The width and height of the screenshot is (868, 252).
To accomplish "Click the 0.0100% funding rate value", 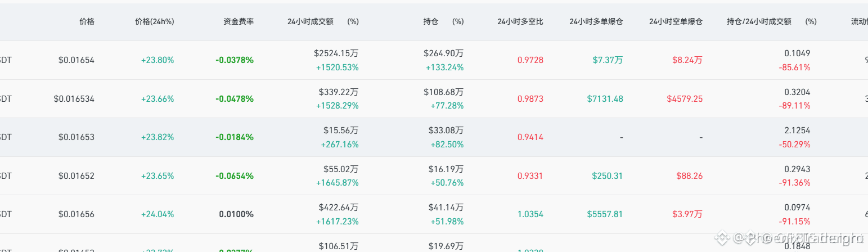I will click(x=236, y=214).
